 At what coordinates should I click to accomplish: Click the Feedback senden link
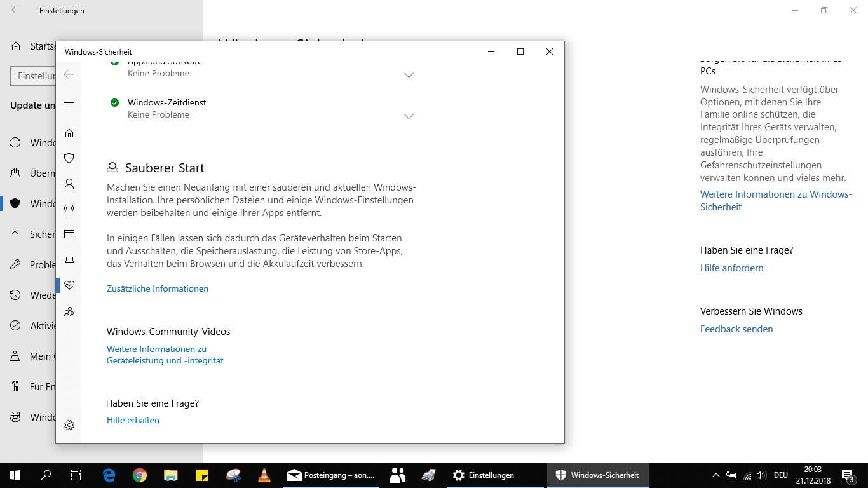pos(736,329)
